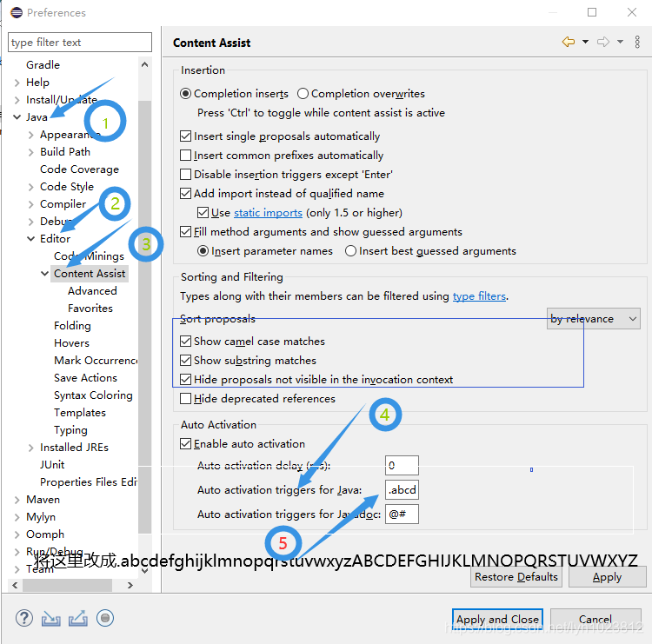This screenshot has width=652, height=644.
Task: Toggle Use static imports checkbox
Action: pyautogui.click(x=203, y=213)
